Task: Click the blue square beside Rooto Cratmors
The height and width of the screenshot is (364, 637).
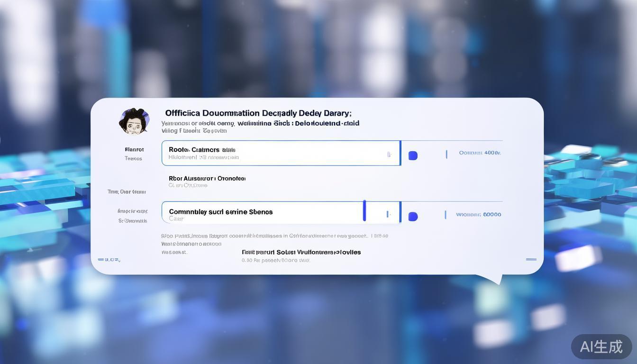Action: [x=413, y=155]
